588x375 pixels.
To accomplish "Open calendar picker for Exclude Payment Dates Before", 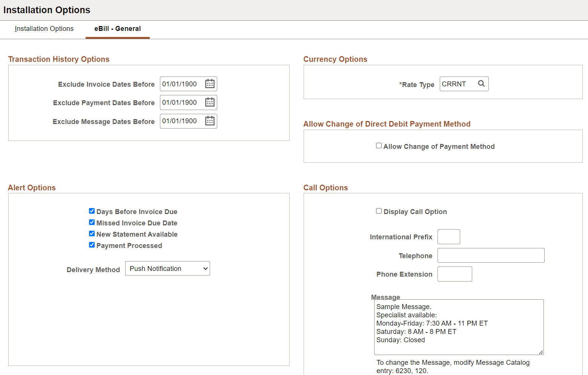I will point(210,102).
